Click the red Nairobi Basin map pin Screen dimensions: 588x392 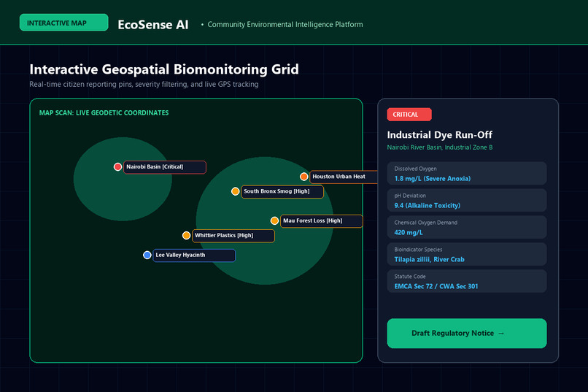(117, 167)
